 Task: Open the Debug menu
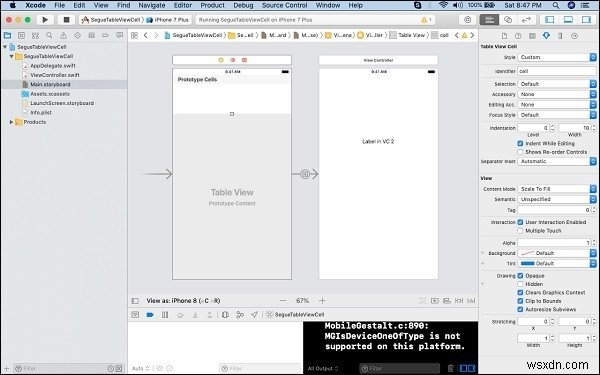(243, 5)
